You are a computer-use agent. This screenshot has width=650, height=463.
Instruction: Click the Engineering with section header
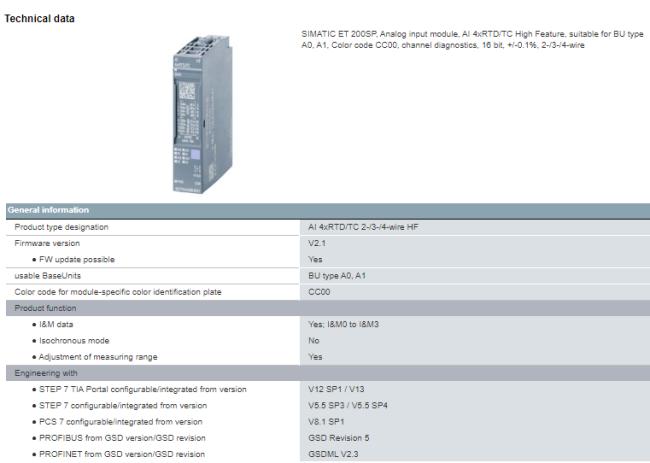click(x=44, y=373)
